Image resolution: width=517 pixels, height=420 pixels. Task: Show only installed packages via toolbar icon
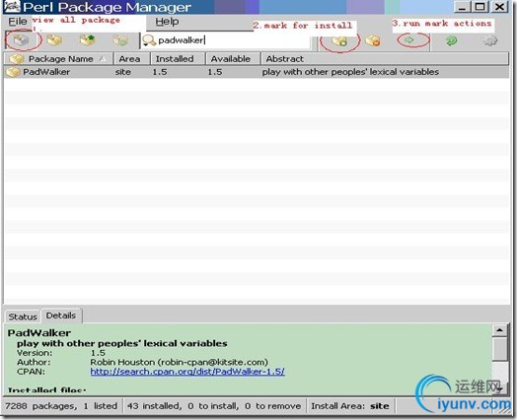tap(54, 40)
